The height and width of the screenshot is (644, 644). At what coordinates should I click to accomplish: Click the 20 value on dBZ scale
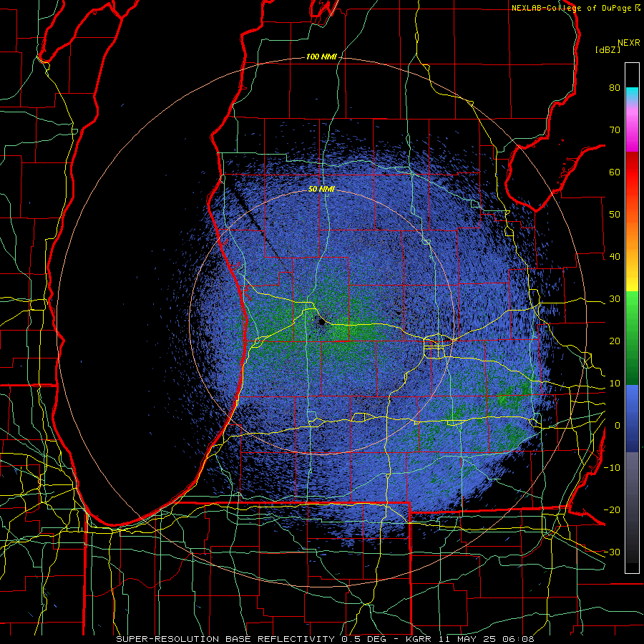[615, 341]
